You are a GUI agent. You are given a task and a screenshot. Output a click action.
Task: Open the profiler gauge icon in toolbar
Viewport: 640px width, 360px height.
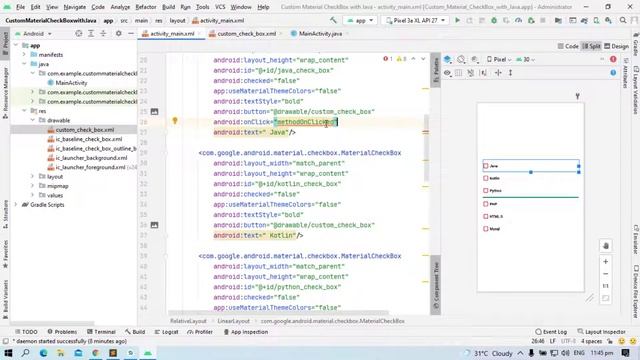tap(518, 20)
